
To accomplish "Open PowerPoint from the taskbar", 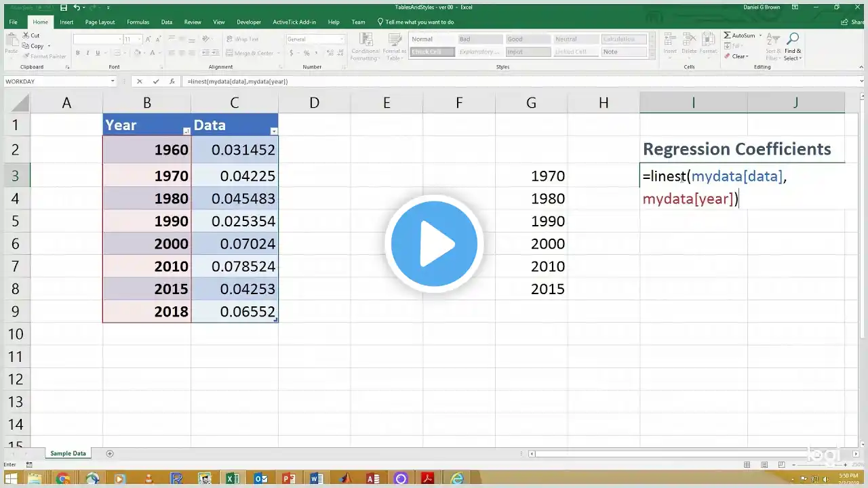I will [x=289, y=479].
